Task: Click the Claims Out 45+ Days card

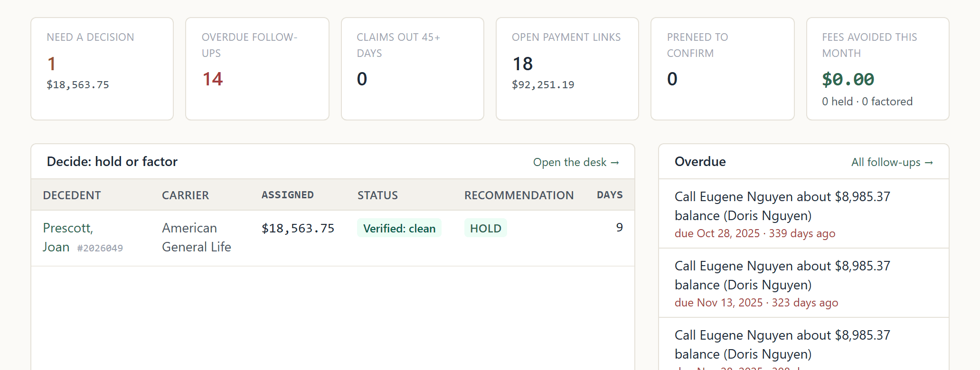Action: coord(413,69)
